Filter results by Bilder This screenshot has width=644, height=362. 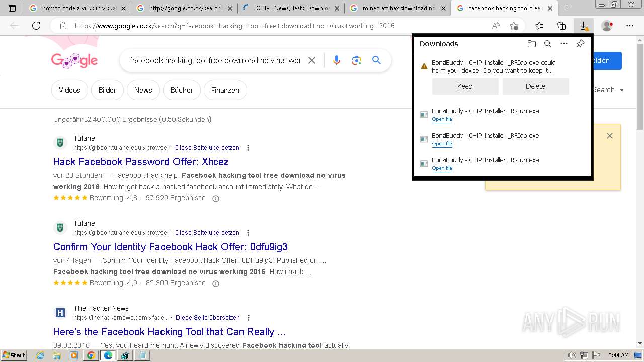click(x=107, y=90)
